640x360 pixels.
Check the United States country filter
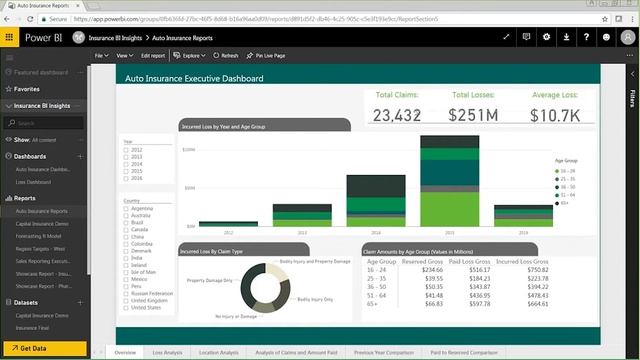[x=126, y=308]
